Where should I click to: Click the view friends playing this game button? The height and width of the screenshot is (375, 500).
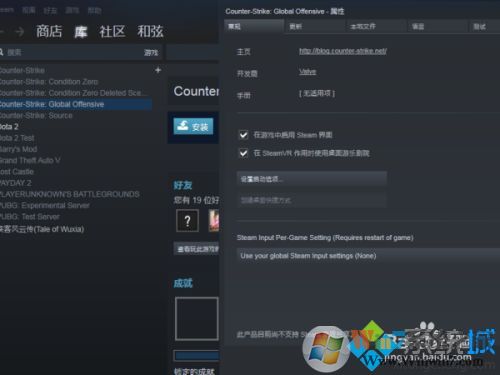click(x=196, y=249)
